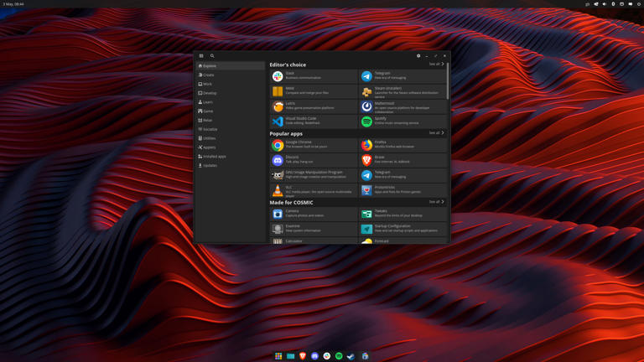Open app library grid in dock
The image size is (644, 362).
click(x=278, y=356)
